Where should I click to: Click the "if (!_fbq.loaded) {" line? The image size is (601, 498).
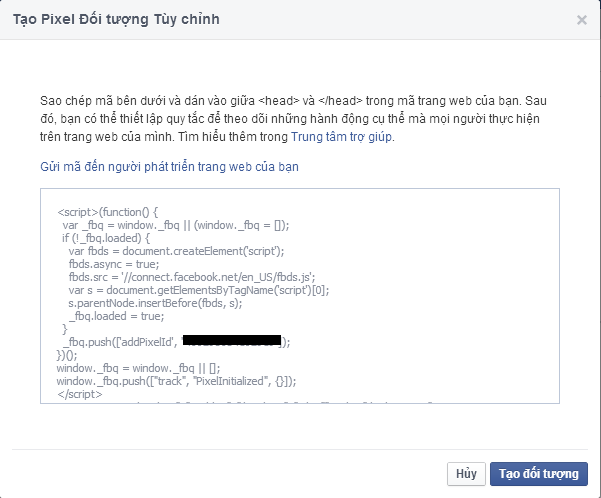[106, 238]
